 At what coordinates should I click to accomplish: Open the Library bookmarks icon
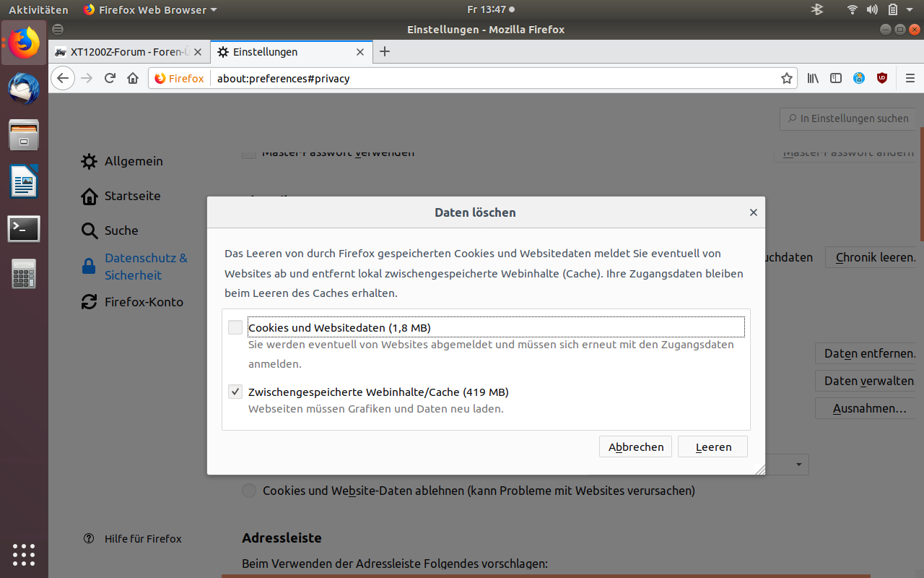click(813, 78)
